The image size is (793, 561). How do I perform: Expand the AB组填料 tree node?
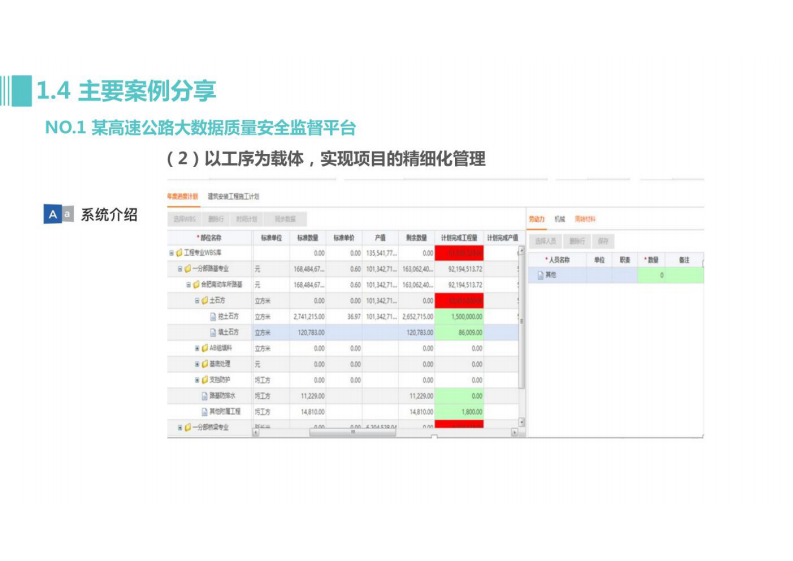click(197, 348)
